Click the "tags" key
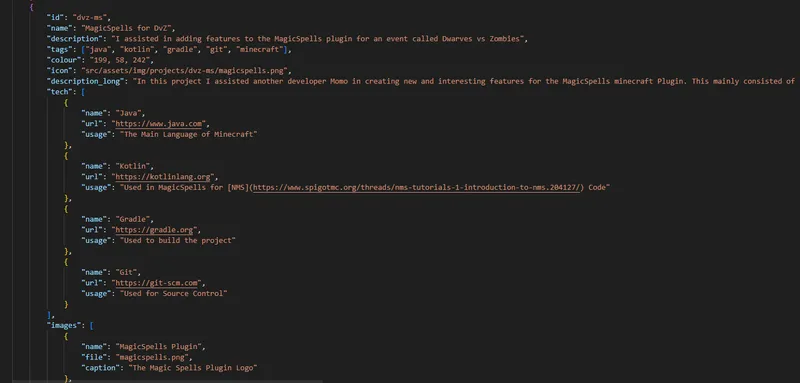Viewport: 800px width, 383px height. click(x=59, y=49)
